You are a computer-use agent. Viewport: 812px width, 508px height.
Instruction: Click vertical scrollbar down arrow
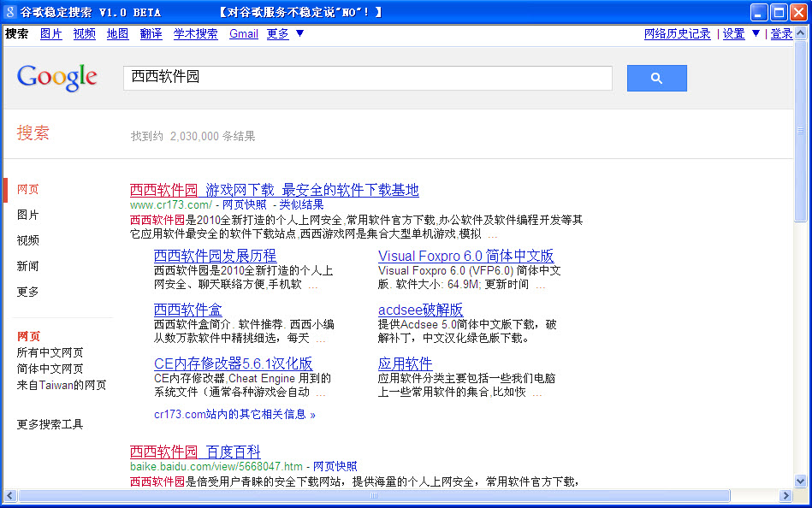pyautogui.click(x=801, y=481)
